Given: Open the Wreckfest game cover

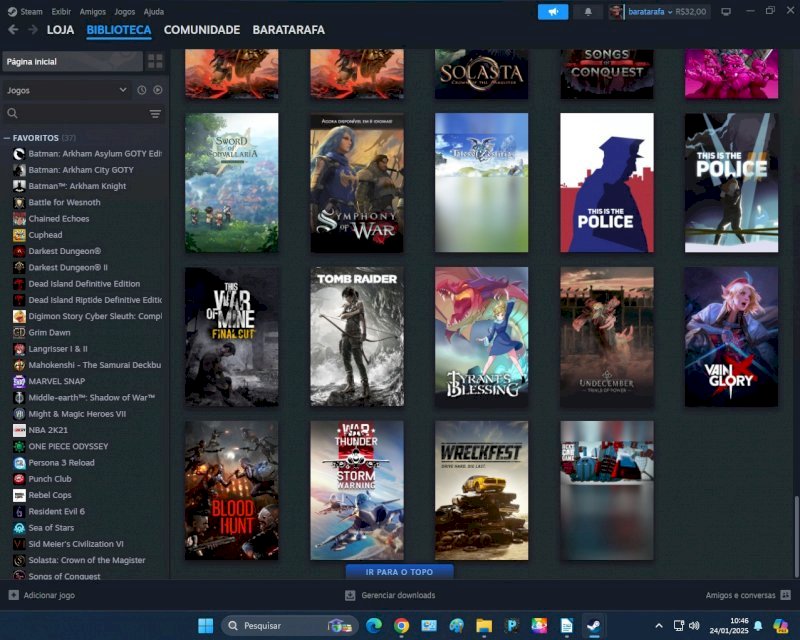Looking at the screenshot, I should pyautogui.click(x=482, y=490).
